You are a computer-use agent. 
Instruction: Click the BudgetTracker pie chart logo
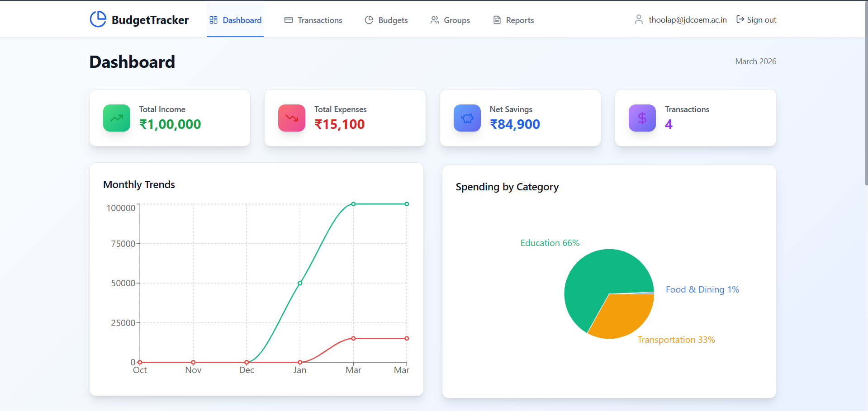[98, 19]
